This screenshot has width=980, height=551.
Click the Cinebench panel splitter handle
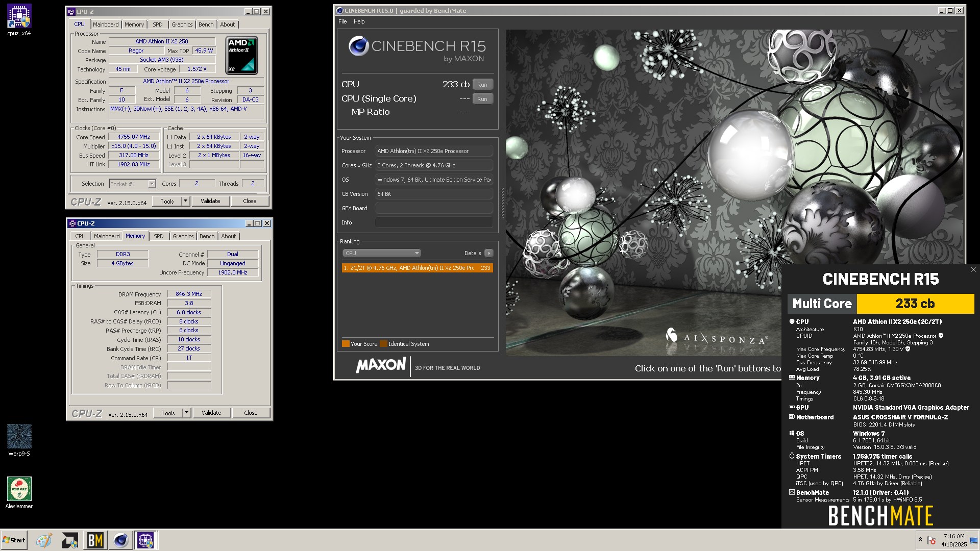coord(502,203)
